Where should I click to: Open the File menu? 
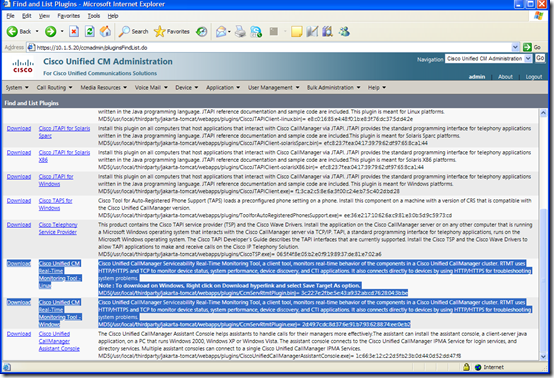[x=10, y=16]
